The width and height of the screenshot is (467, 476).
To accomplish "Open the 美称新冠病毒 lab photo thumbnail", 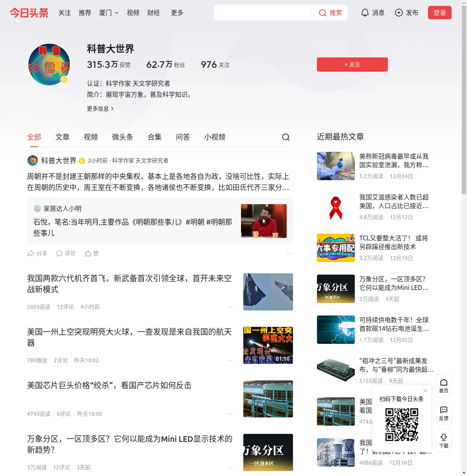I will coord(336,166).
